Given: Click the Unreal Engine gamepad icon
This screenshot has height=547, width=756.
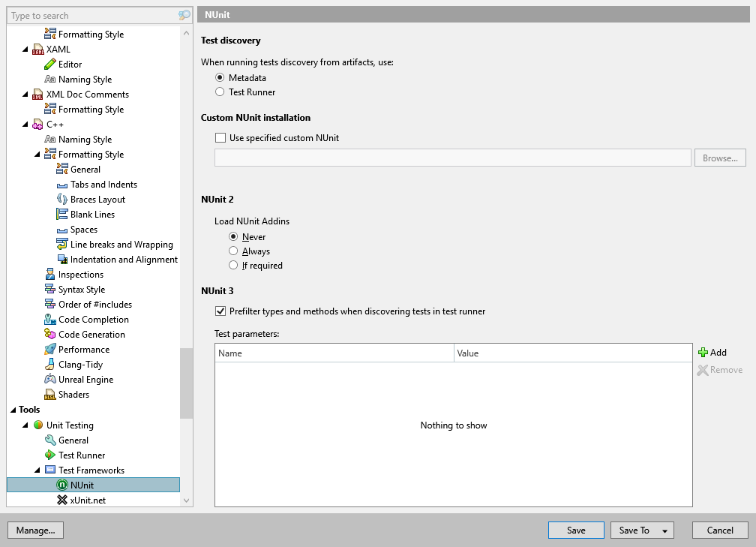Looking at the screenshot, I should [49, 379].
